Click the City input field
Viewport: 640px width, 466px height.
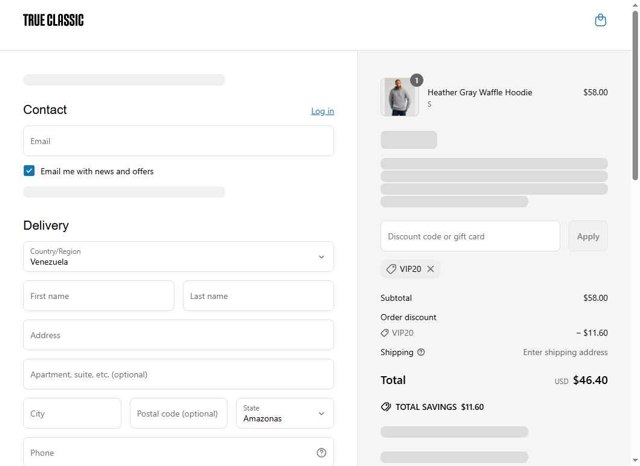pos(72,413)
